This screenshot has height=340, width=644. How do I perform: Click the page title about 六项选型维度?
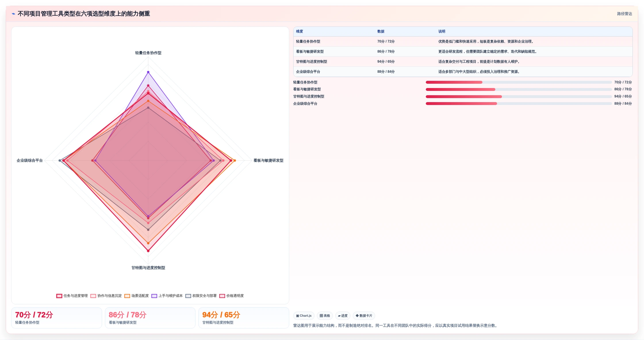point(84,14)
